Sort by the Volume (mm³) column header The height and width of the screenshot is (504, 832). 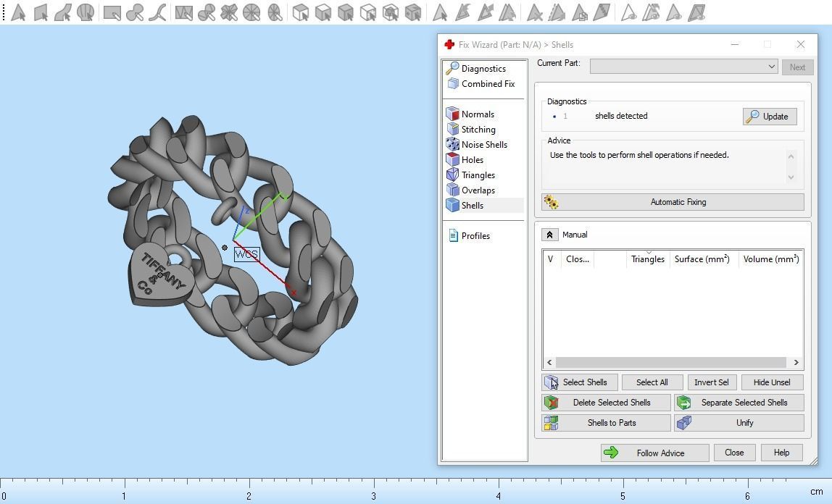pyautogui.click(x=771, y=259)
